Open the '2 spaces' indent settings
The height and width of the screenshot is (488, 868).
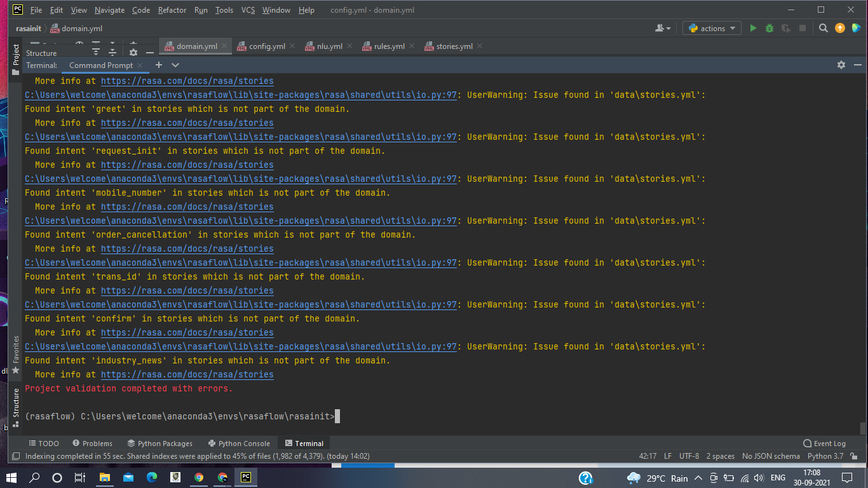pyautogui.click(x=721, y=456)
